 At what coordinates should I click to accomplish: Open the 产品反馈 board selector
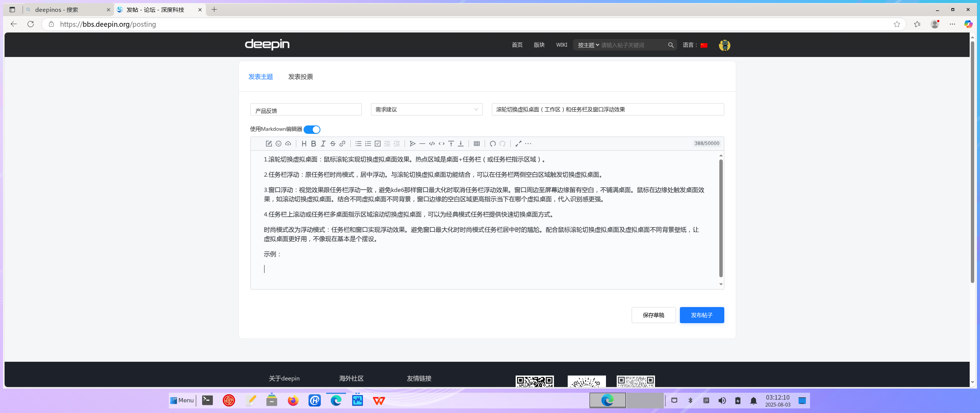306,110
